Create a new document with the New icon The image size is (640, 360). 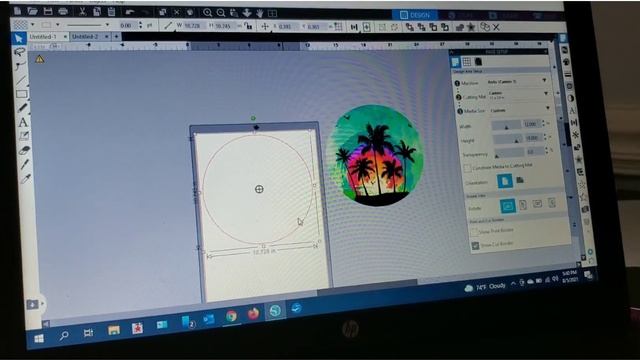(x=18, y=11)
